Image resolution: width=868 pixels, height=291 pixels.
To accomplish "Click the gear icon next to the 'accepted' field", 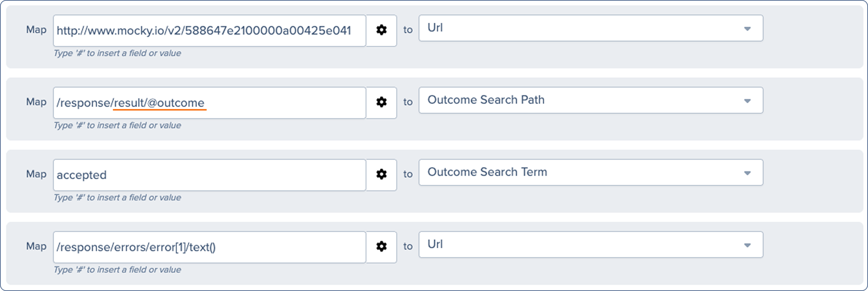I will coord(381,174).
